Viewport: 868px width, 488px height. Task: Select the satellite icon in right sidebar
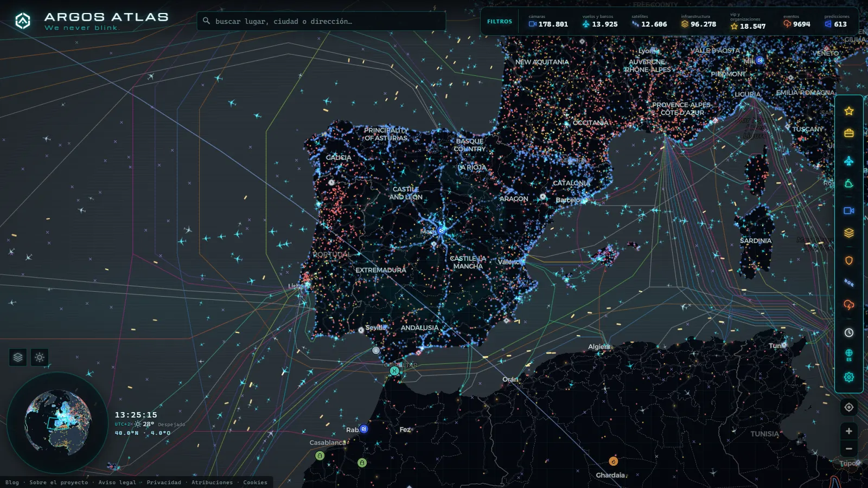click(x=849, y=282)
